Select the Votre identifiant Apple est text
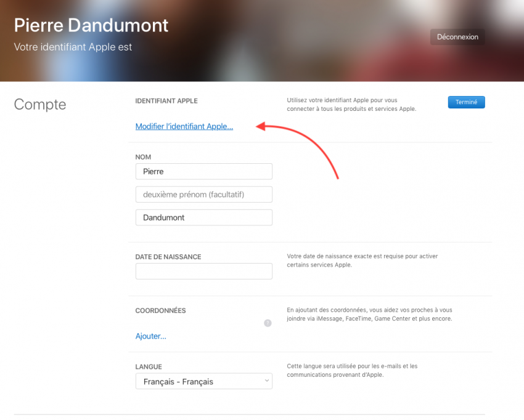 click(x=73, y=47)
